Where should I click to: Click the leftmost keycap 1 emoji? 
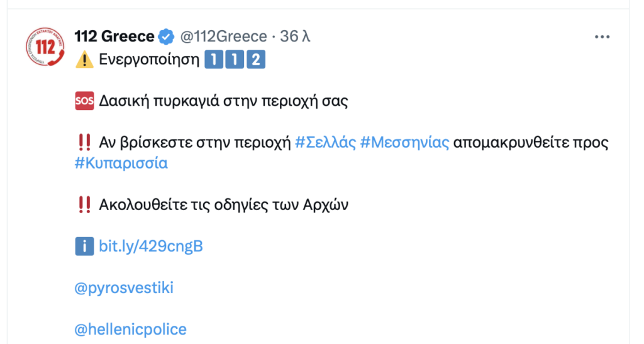click(214, 60)
